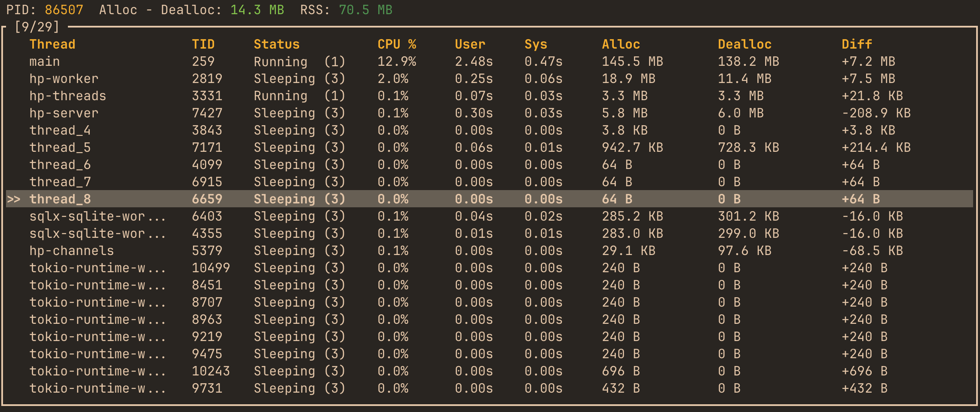Sort threads by the Dealloc column

[744, 44]
